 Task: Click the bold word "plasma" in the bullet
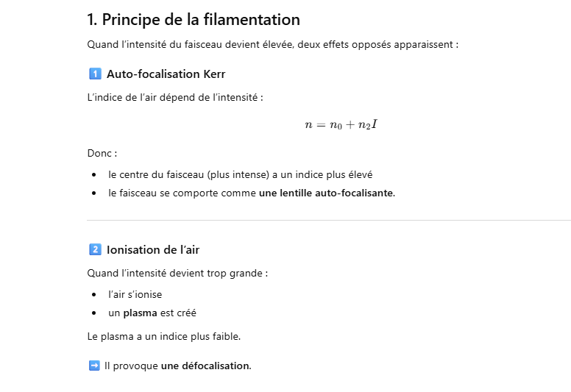pyautogui.click(x=140, y=313)
